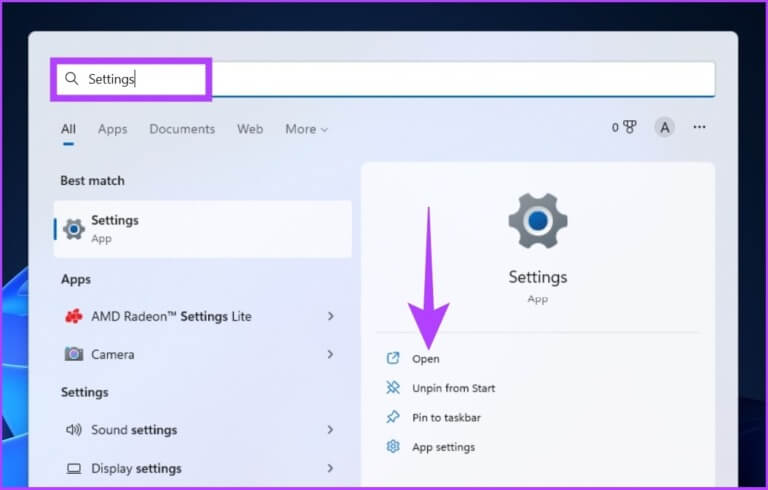Switch to the Documents search tab
This screenshot has width=768, height=490.
[182, 129]
